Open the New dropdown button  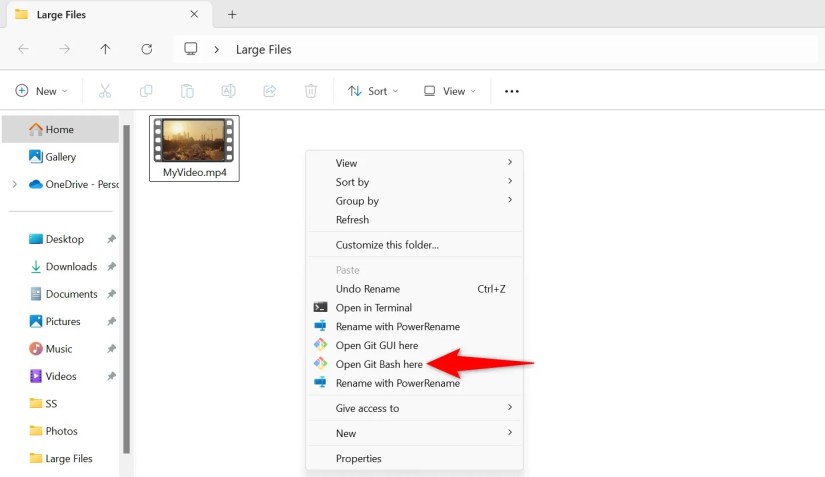coord(41,91)
